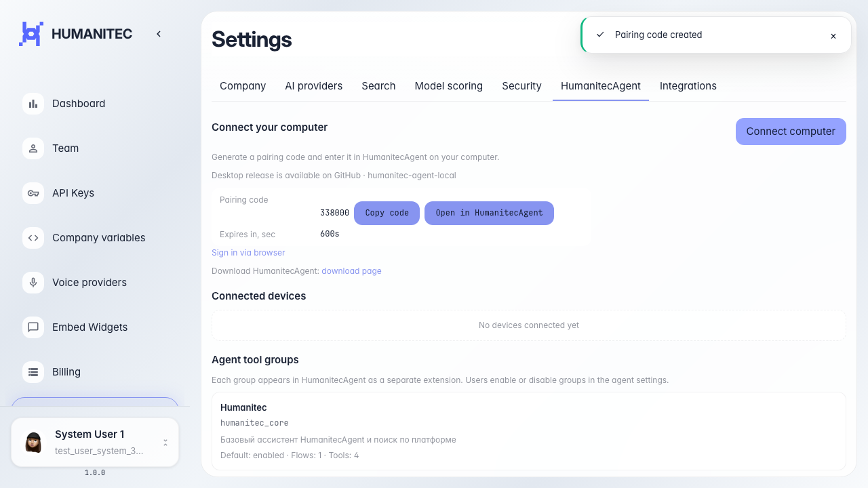Open the Voice providers menu label
This screenshot has width=868, height=488.
[x=90, y=283]
